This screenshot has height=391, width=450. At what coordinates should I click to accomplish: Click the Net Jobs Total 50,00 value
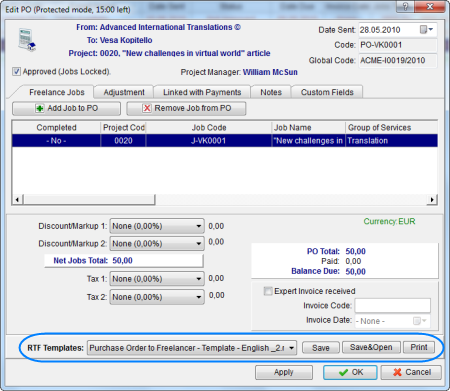pyautogui.click(x=122, y=260)
